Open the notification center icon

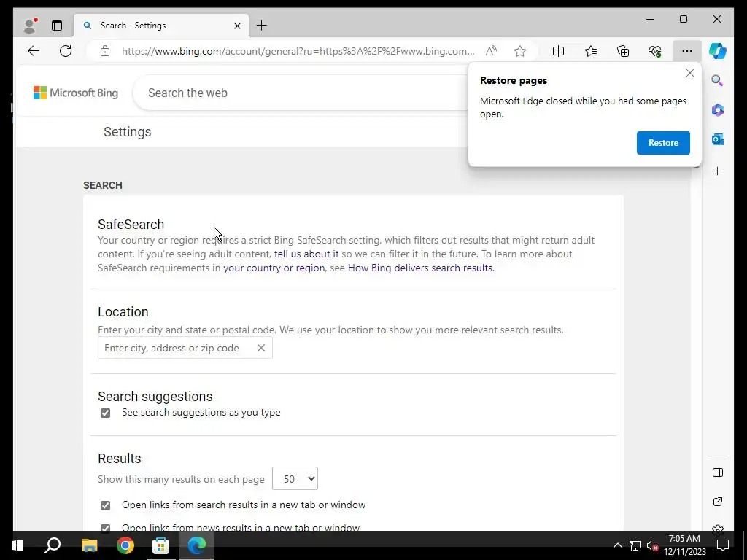[723, 545]
